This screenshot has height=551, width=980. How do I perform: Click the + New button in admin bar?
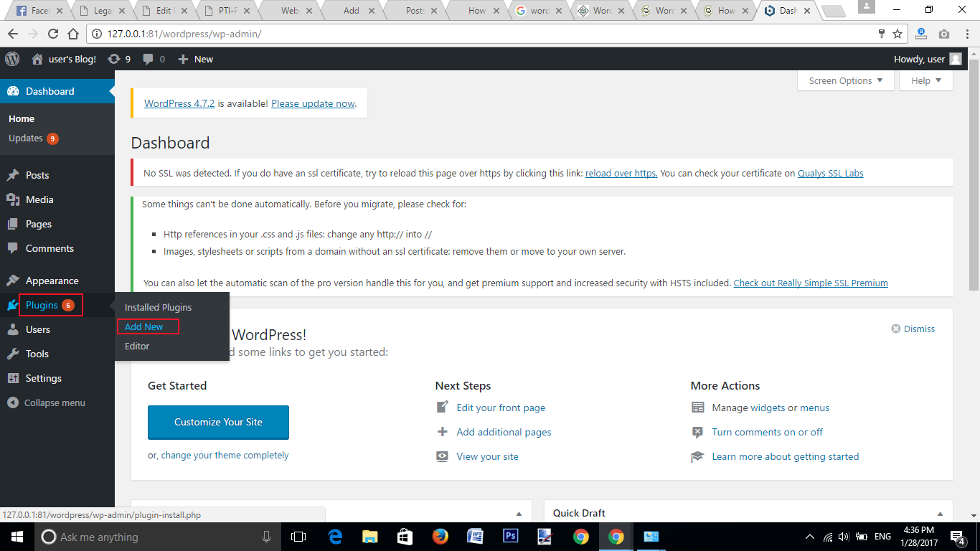tap(195, 59)
